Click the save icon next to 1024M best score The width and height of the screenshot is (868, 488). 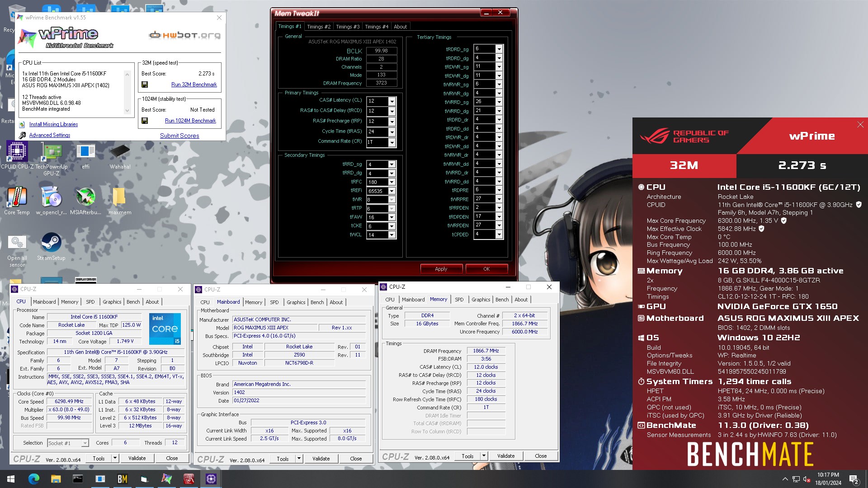(x=145, y=121)
